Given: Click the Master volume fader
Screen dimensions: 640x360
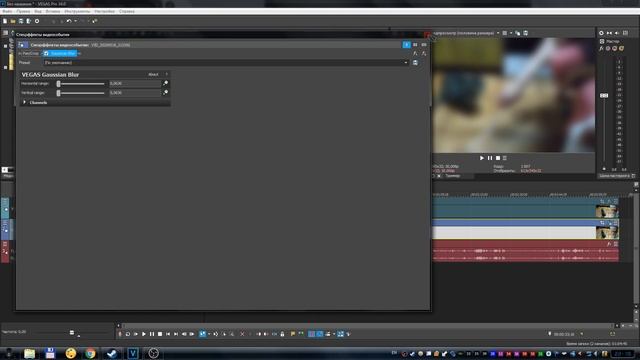Looking at the screenshot, I should [x=604, y=96].
